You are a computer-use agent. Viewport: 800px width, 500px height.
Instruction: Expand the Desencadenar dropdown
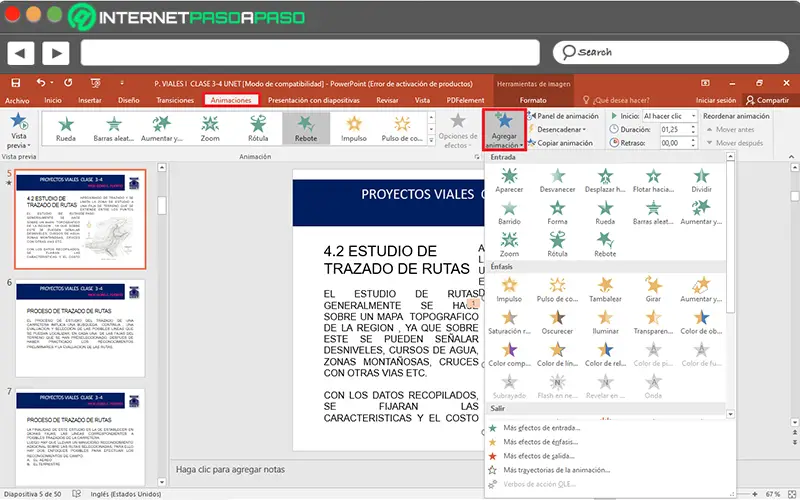point(557,130)
